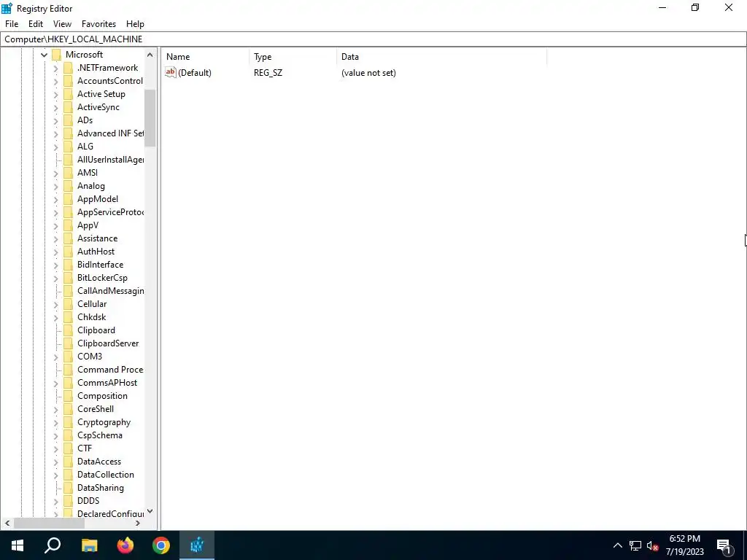Viewport: 747px width, 560px height.
Task: Select the Cellular folder icon
Action: 68,304
